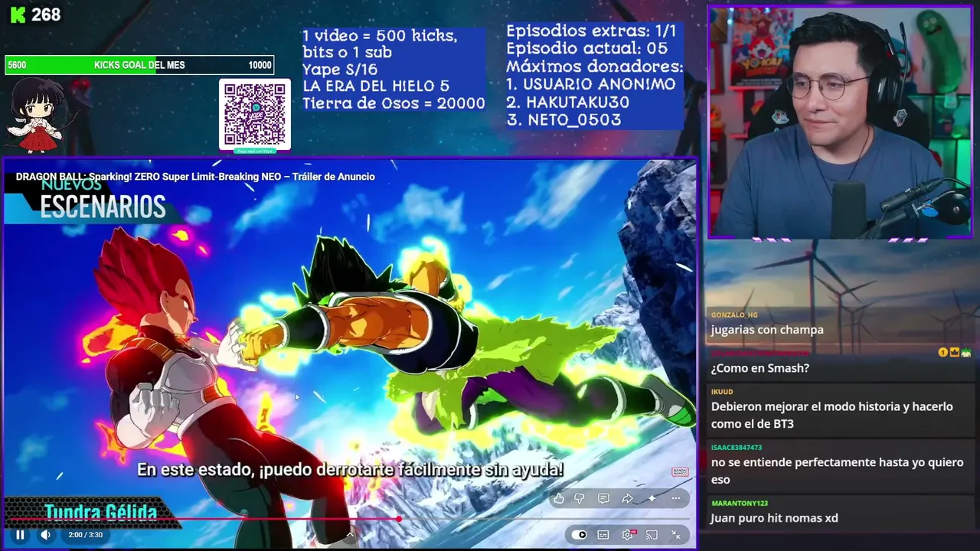
Task: Open the video settings gear
Action: click(x=628, y=535)
